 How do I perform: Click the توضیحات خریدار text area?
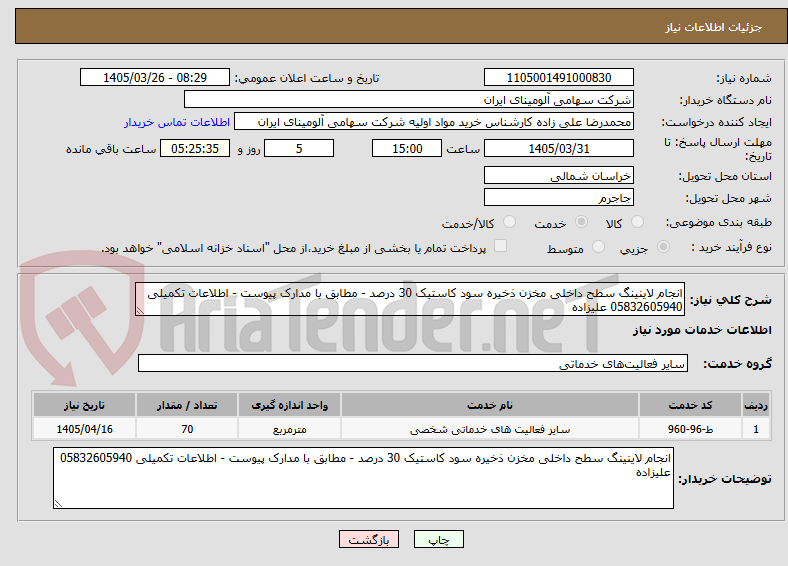(363, 478)
